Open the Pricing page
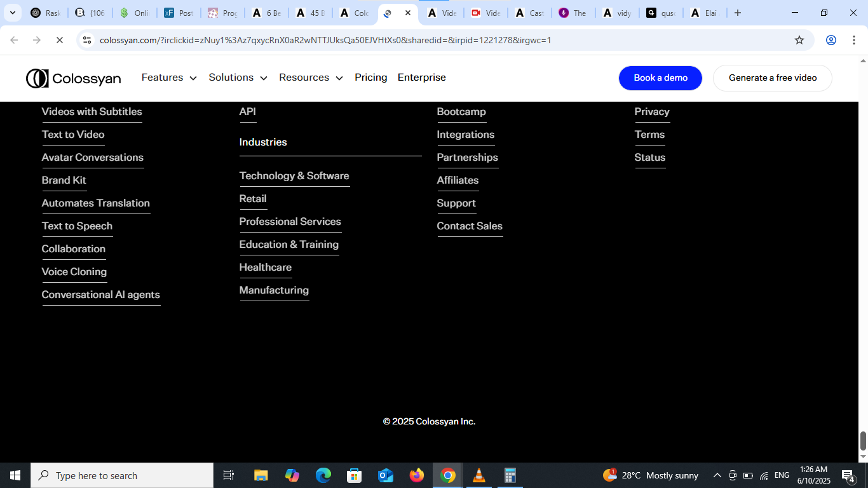This screenshot has height=488, width=868. 371,78
